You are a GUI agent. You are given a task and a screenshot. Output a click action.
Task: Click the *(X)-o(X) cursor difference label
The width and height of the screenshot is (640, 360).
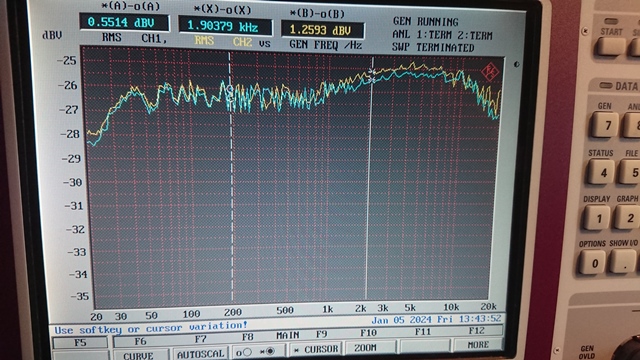[x=222, y=10]
